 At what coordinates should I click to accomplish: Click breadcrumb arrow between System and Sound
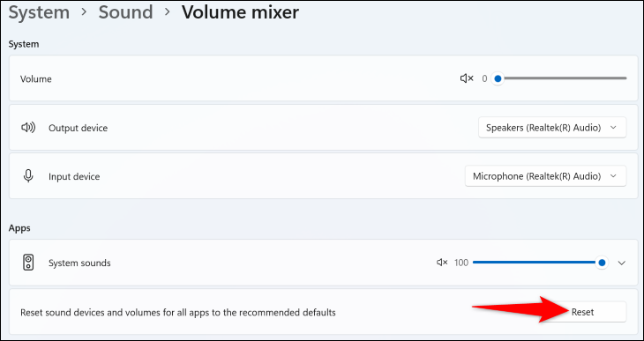point(84,12)
